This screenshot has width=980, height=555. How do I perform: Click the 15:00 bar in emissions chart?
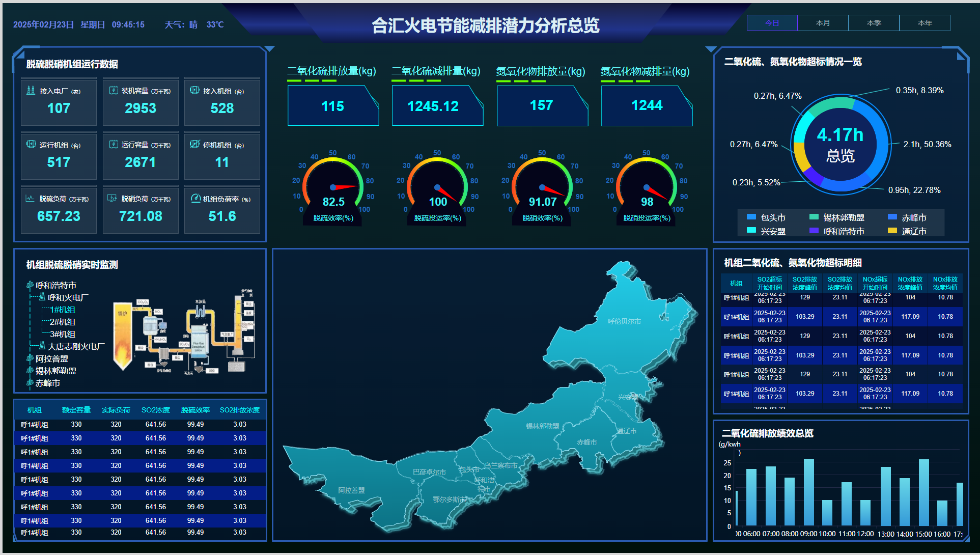[923, 492]
